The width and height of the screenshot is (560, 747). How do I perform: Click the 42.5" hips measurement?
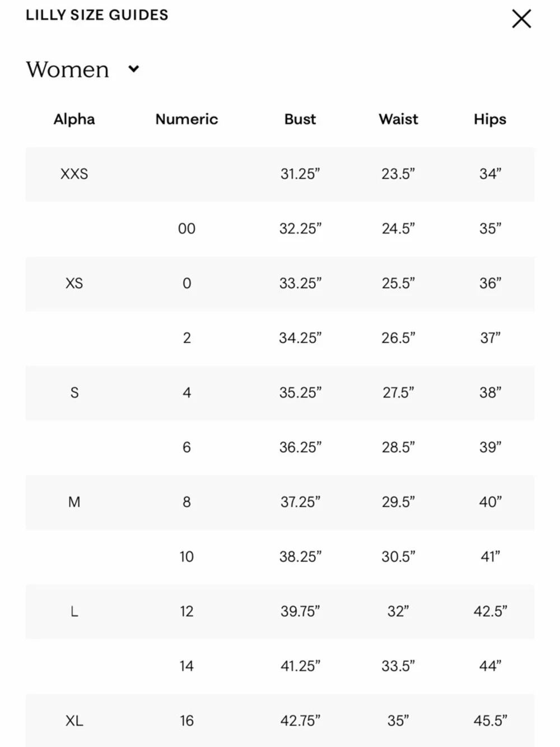pyautogui.click(x=490, y=611)
